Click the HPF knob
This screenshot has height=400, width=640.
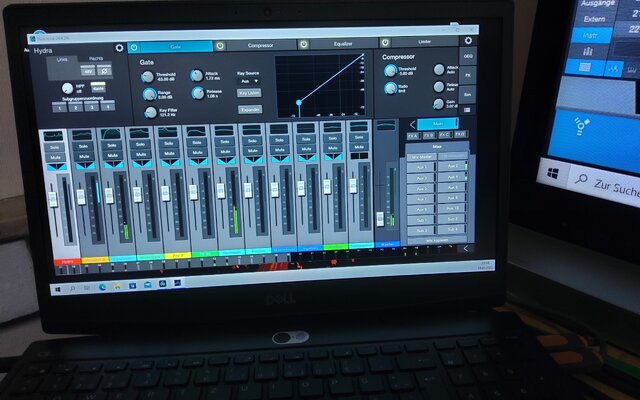tap(67, 88)
